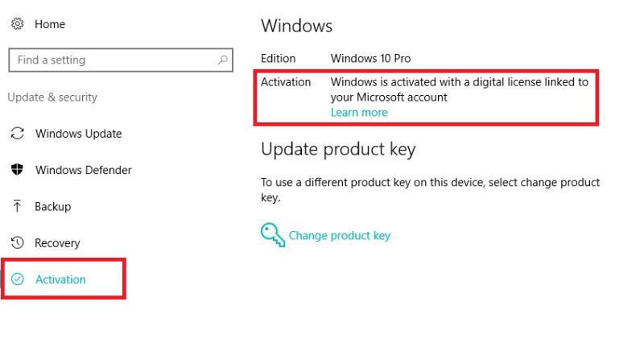The image size is (644, 339).
Task: Click the Home gear icon
Action: coord(17,24)
